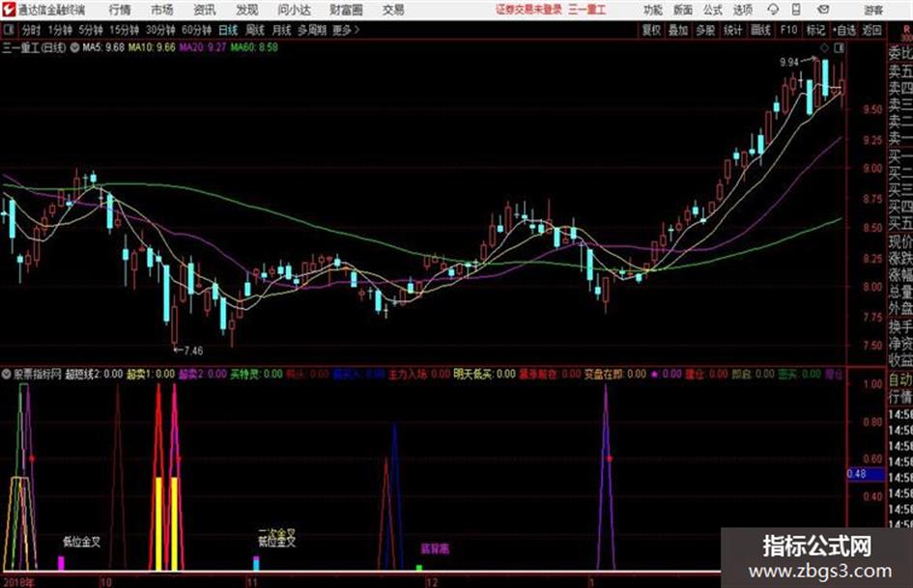Open the customer service headset icon
This screenshot has width=913, height=588.
point(773,10)
